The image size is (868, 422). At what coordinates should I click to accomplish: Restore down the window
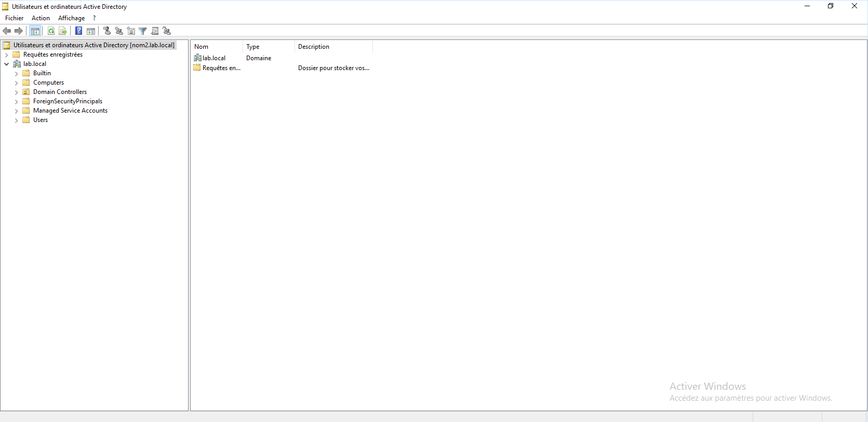click(x=831, y=6)
